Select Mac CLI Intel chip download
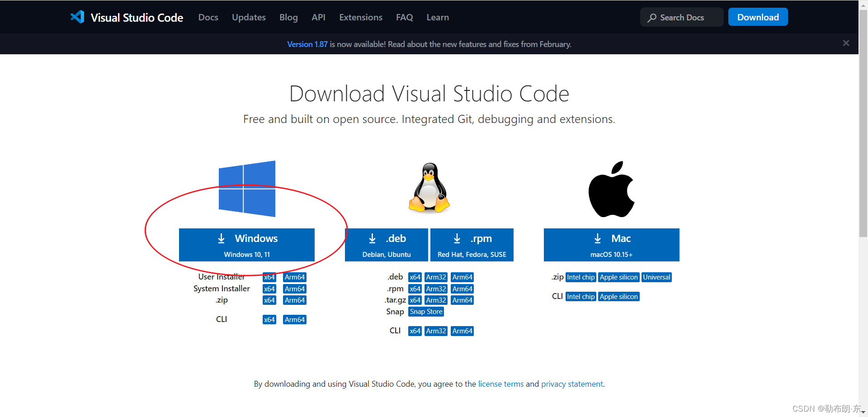Viewport: 868px width, 417px height. (x=581, y=297)
